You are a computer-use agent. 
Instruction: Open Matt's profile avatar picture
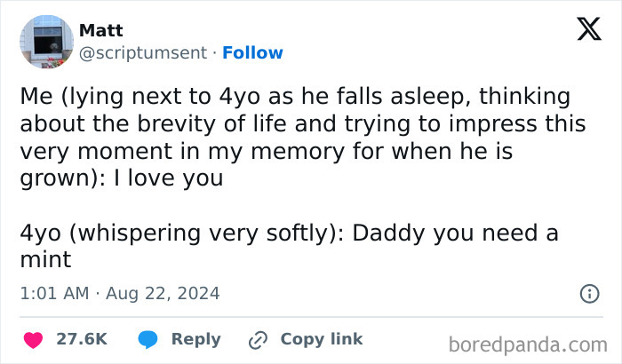[x=46, y=42]
